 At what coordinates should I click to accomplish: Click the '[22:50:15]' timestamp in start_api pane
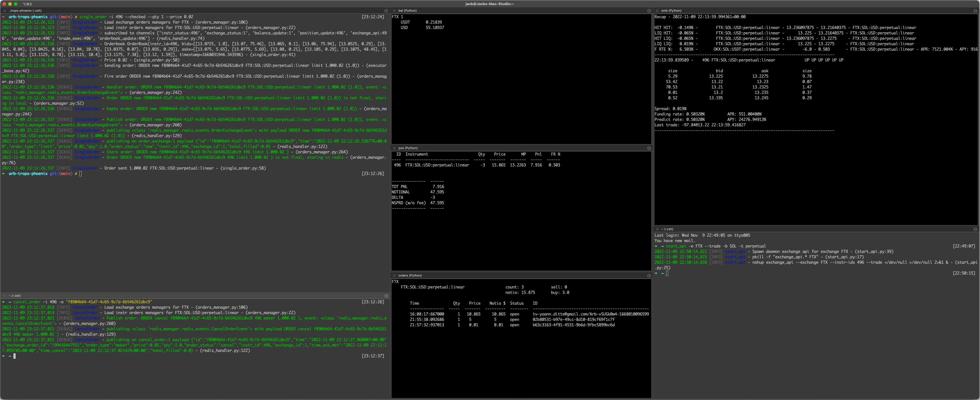pyautogui.click(x=964, y=273)
